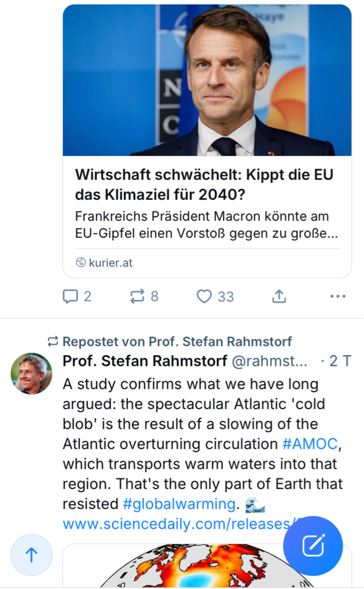Open the cold blob globe map image
The width and height of the screenshot is (364, 589).
tap(202, 567)
